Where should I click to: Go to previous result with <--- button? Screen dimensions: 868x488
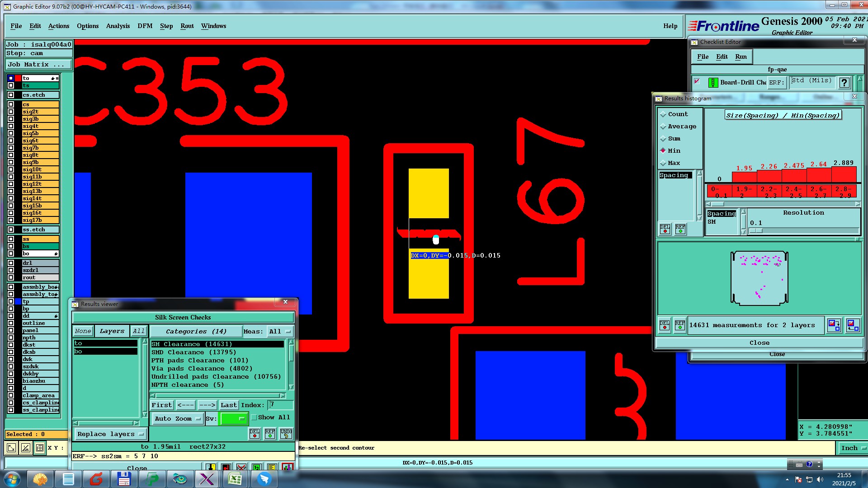coord(185,405)
